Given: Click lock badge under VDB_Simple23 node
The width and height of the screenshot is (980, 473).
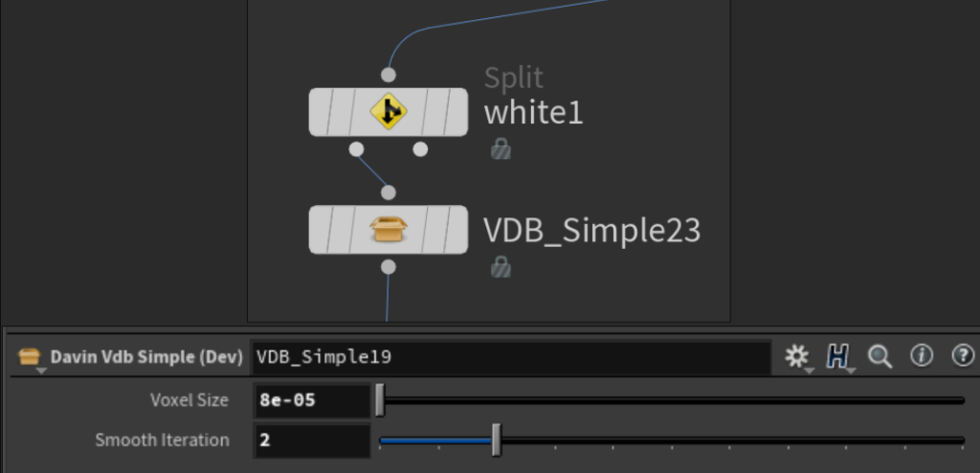Looking at the screenshot, I should [501, 266].
